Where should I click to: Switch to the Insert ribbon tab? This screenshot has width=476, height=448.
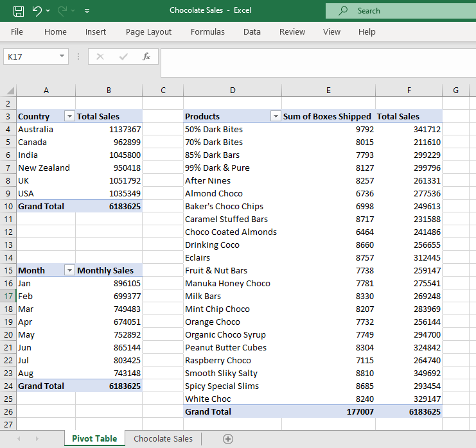(96, 32)
